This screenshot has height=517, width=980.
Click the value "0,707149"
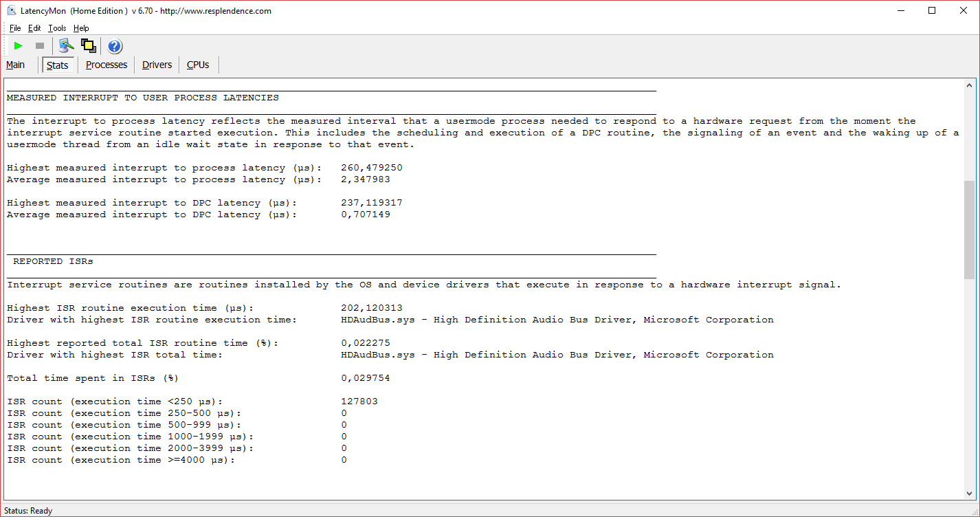point(366,214)
